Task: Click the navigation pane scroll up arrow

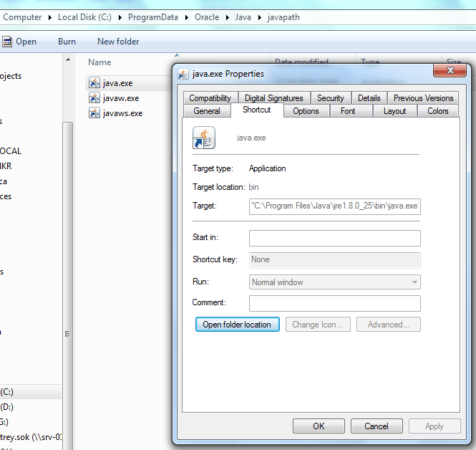Action: (68, 60)
